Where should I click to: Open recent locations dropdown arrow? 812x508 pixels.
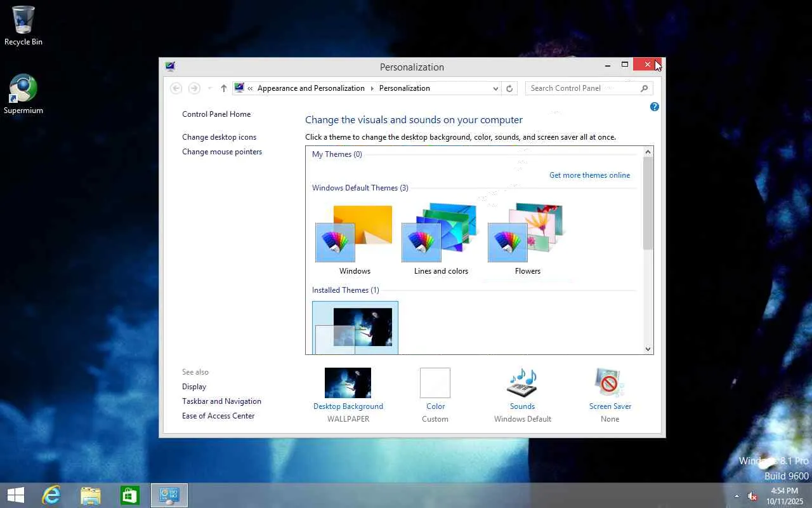click(210, 88)
